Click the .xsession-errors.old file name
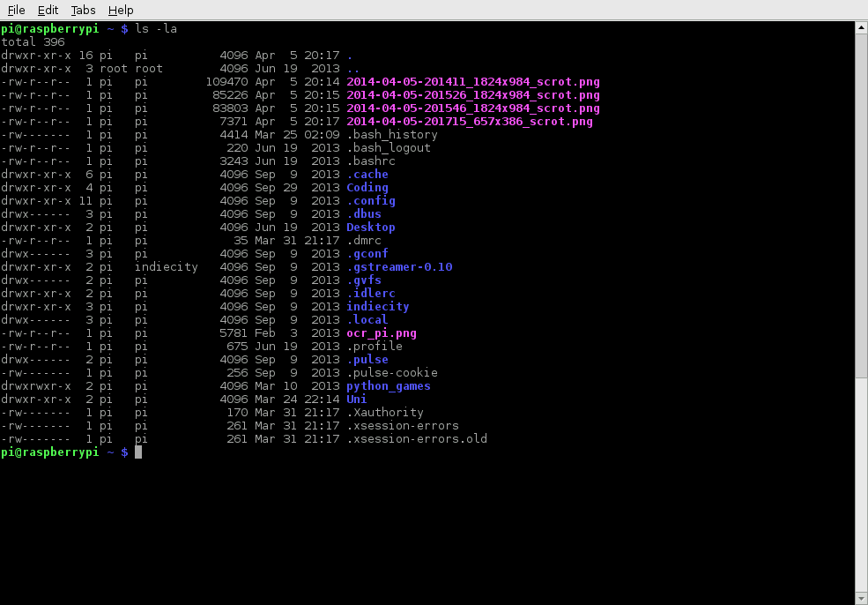 pyautogui.click(x=416, y=439)
